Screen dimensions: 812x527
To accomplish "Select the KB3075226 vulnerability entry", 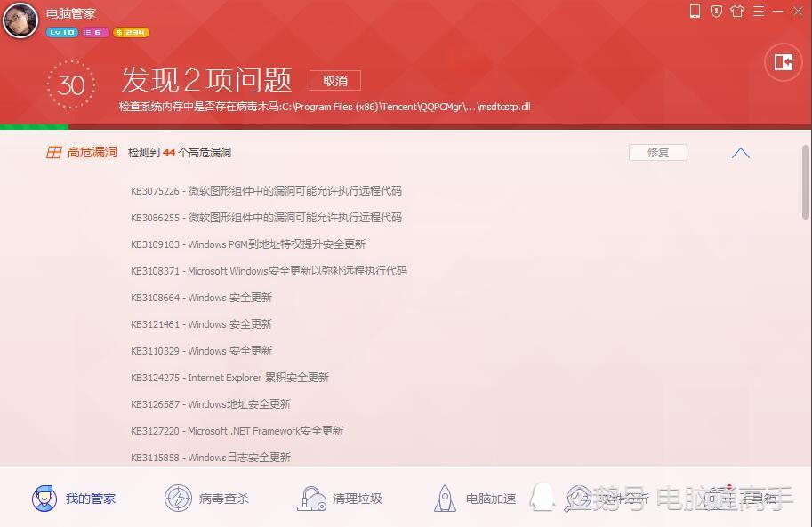I will [x=266, y=190].
